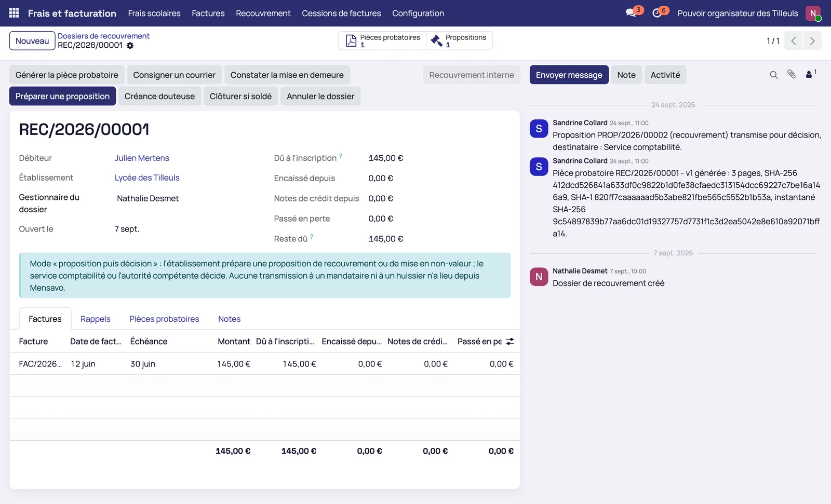Switch to the Pièces probatoires tab
Viewport: 831px width, 504px height.
coord(164,319)
